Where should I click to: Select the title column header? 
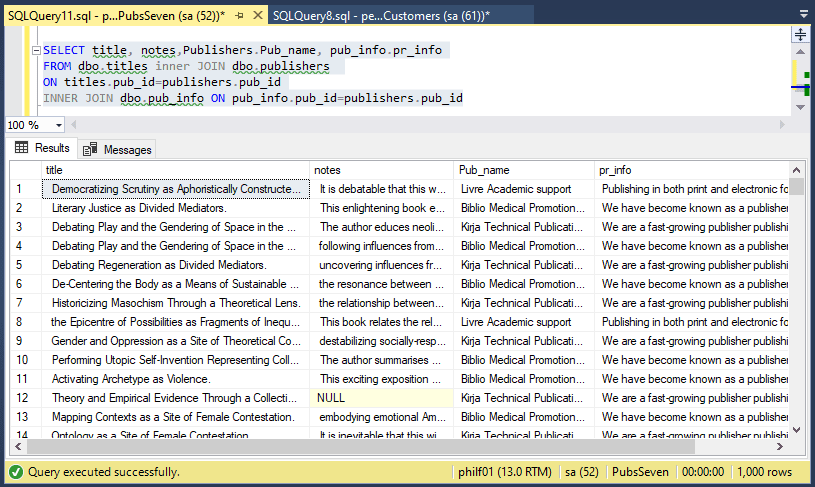(x=175, y=170)
